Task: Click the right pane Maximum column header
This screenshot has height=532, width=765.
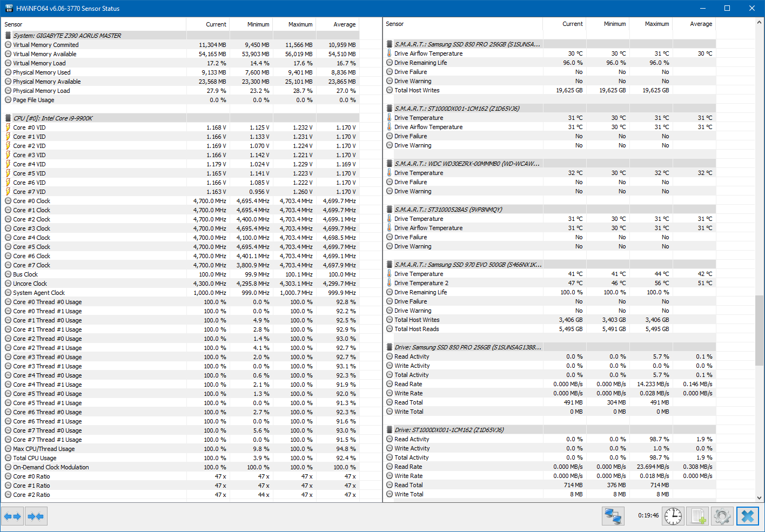Action: (x=651, y=24)
